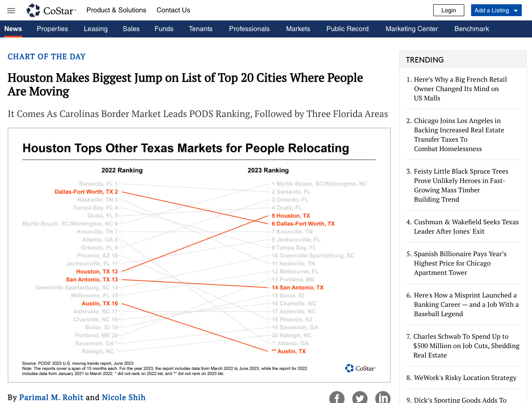Viewport: 532px width, 403px height.
Task: Expand the Add a Listing dropdown arrow
Action: point(516,11)
